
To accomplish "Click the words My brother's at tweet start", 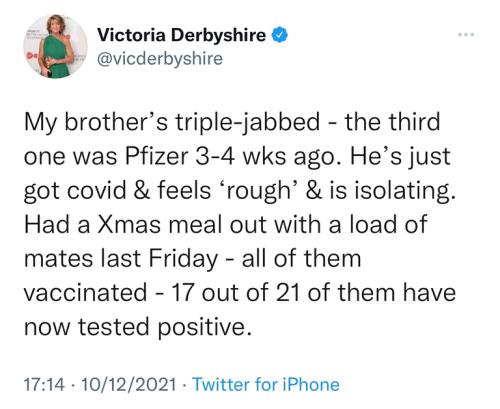I will click(x=96, y=123).
